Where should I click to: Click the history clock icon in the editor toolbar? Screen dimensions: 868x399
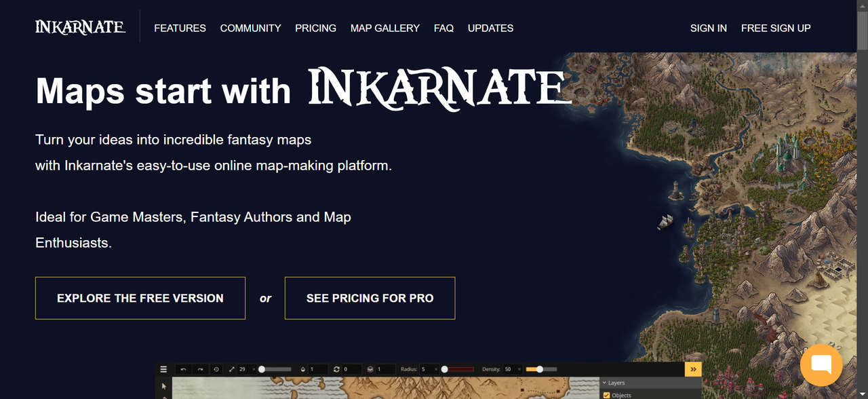point(216,369)
